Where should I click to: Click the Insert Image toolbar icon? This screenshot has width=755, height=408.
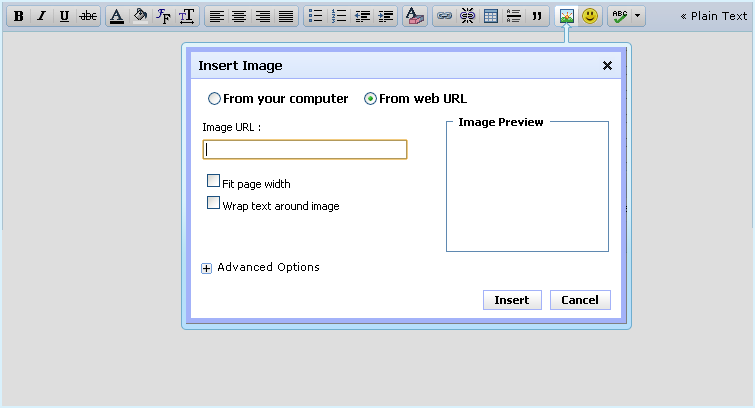coord(567,16)
